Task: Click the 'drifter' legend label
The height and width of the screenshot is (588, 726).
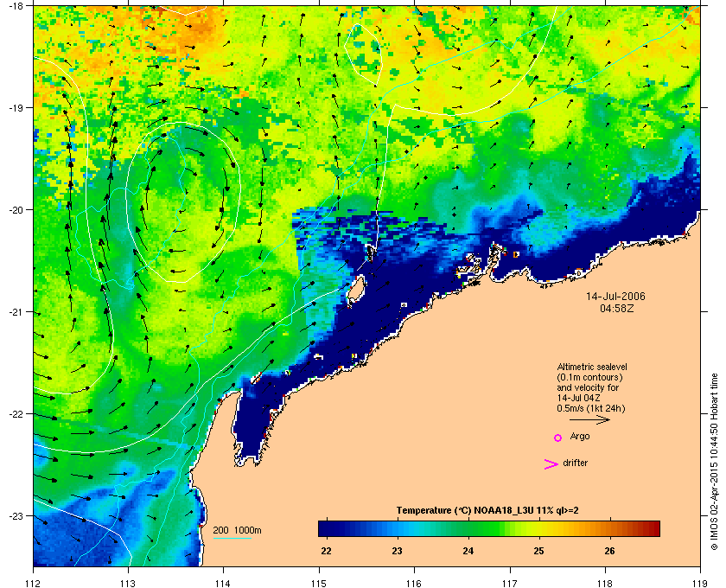Action: pos(575,463)
